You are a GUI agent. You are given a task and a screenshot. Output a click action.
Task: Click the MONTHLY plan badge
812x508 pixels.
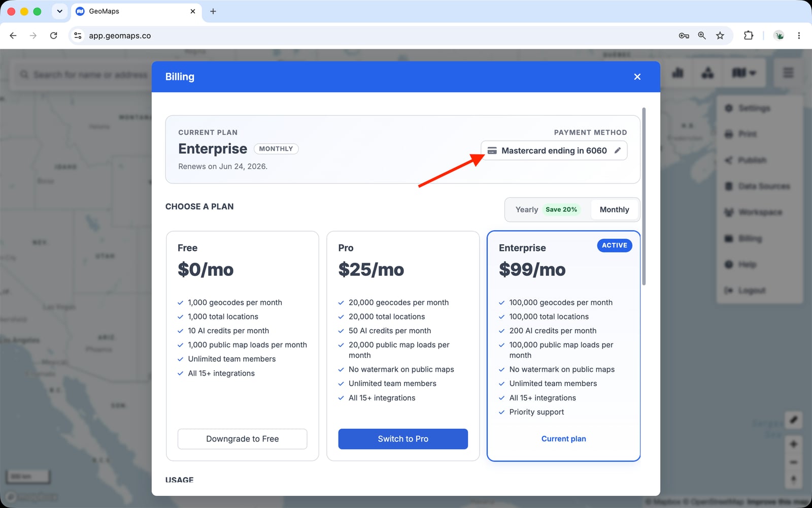276,149
